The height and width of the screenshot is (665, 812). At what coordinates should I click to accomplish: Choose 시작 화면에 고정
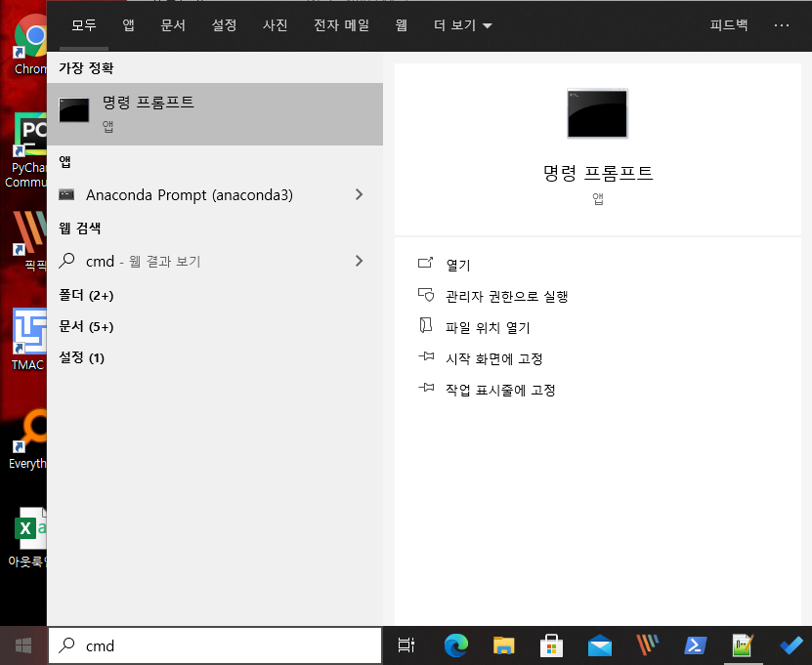click(x=494, y=358)
